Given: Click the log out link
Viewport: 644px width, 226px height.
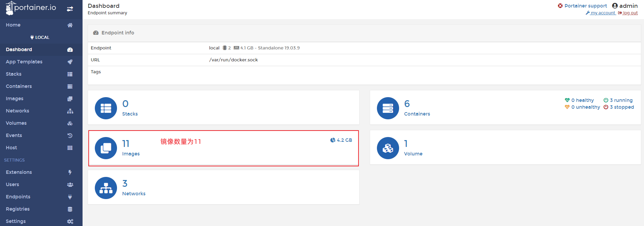Looking at the screenshot, I should coord(628,13).
